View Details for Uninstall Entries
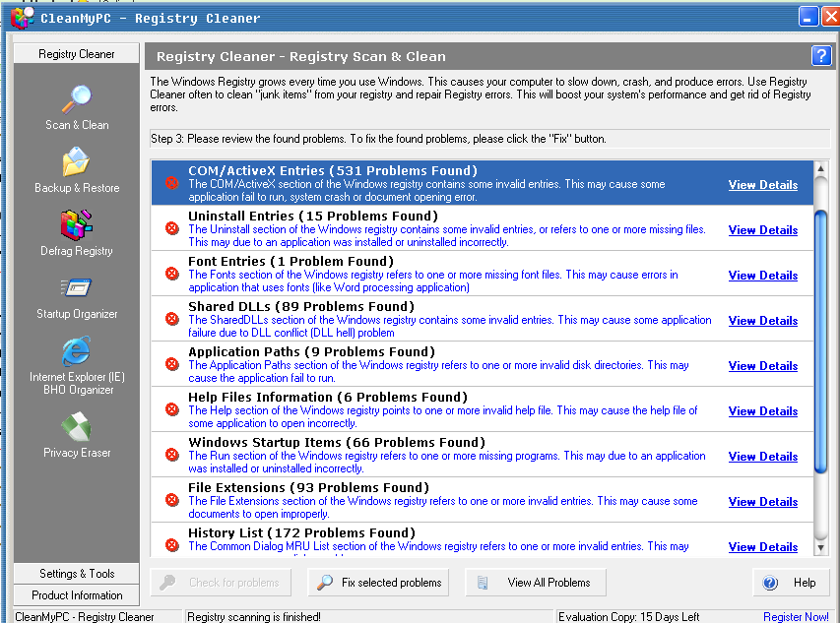Viewport: 840px width, 623px height. (x=763, y=230)
